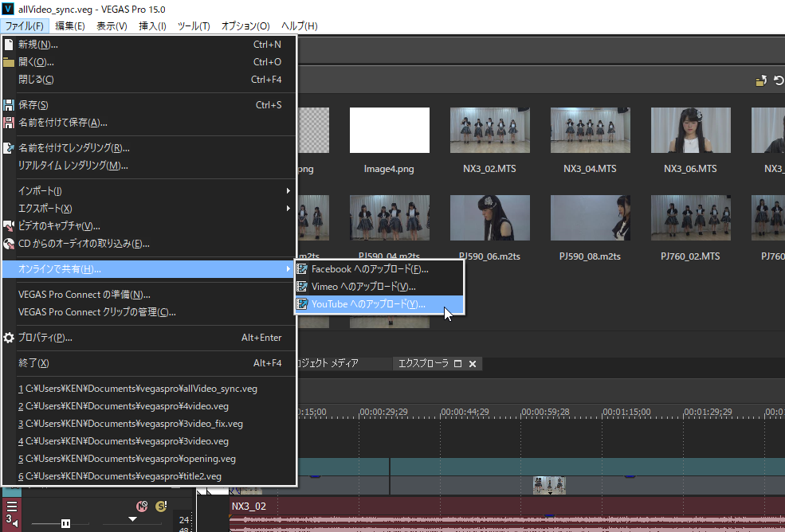Open recent file 3video_fix.veg
785x532 pixels.
130,424
